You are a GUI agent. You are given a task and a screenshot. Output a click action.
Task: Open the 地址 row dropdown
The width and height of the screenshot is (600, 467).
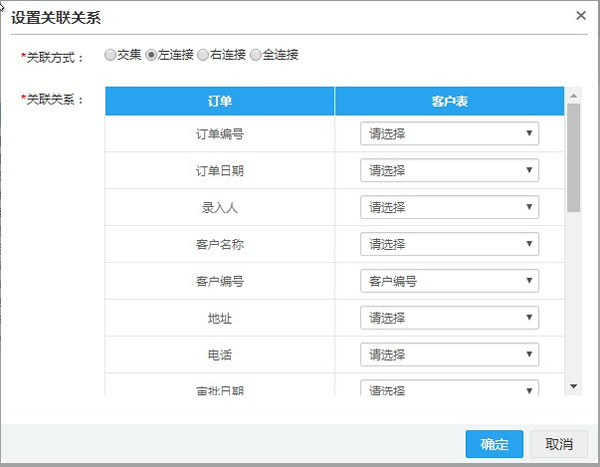449,318
